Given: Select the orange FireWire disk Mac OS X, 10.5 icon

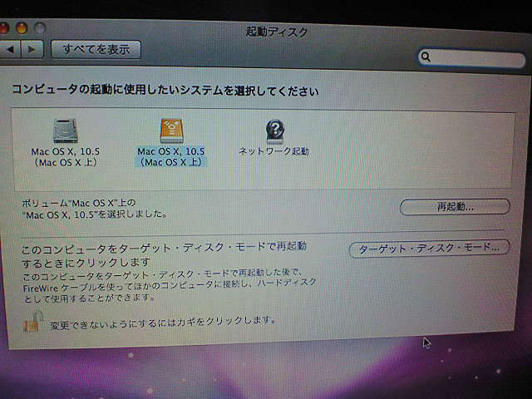Looking at the screenshot, I should click(x=172, y=131).
